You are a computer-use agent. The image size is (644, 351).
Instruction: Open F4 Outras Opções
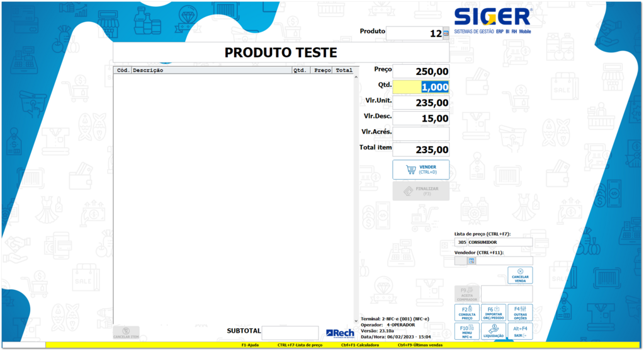pyautogui.click(x=520, y=313)
